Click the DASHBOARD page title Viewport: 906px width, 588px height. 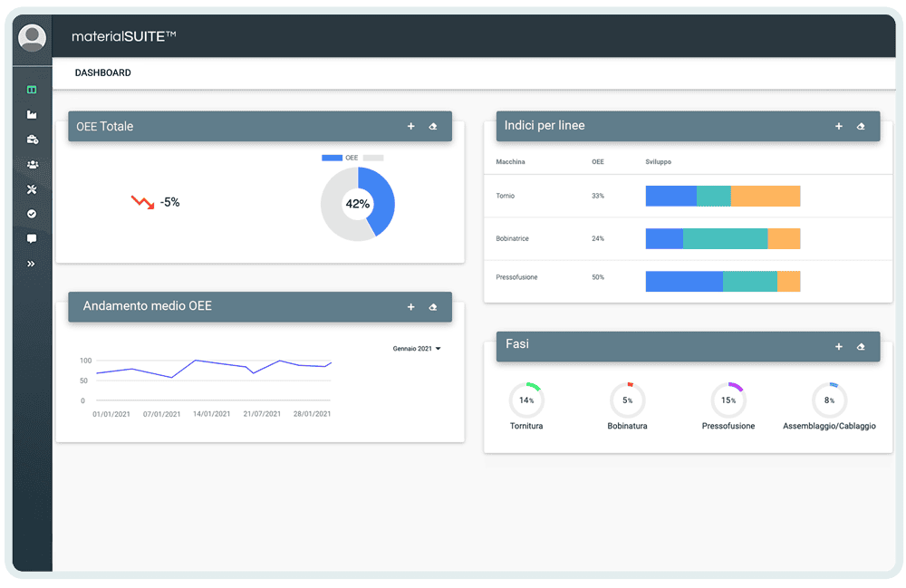tap(103, 72)
